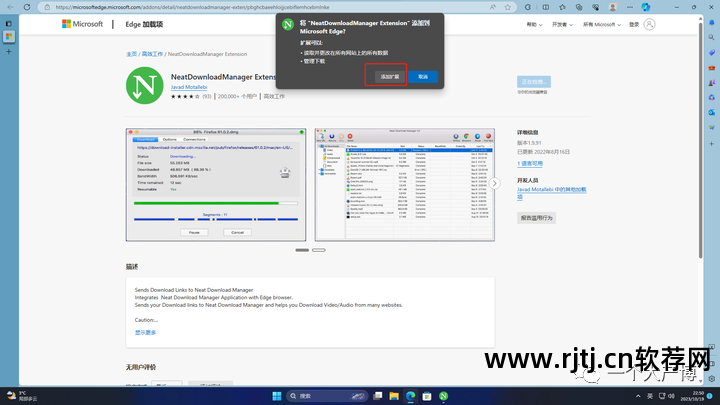This screenshot has width=720, height=405.
Task: Open shopping tag icon in Edge sidebar
Action: 712,52
